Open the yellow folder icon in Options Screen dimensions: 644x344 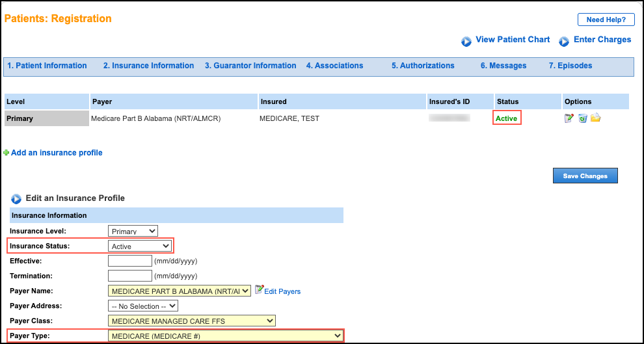595,118
